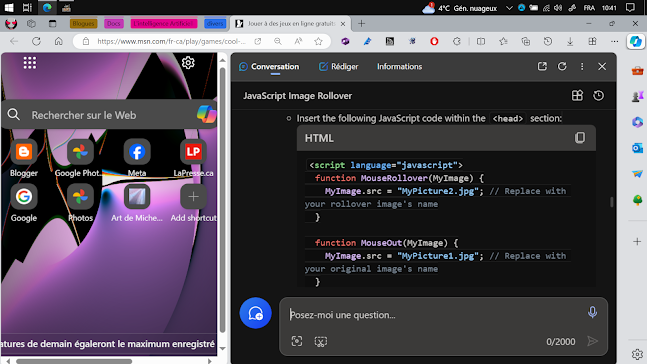Screen dimensions: 647x364
Task: Refresh the Copilot pane
Action: click(x=562, y=66)
